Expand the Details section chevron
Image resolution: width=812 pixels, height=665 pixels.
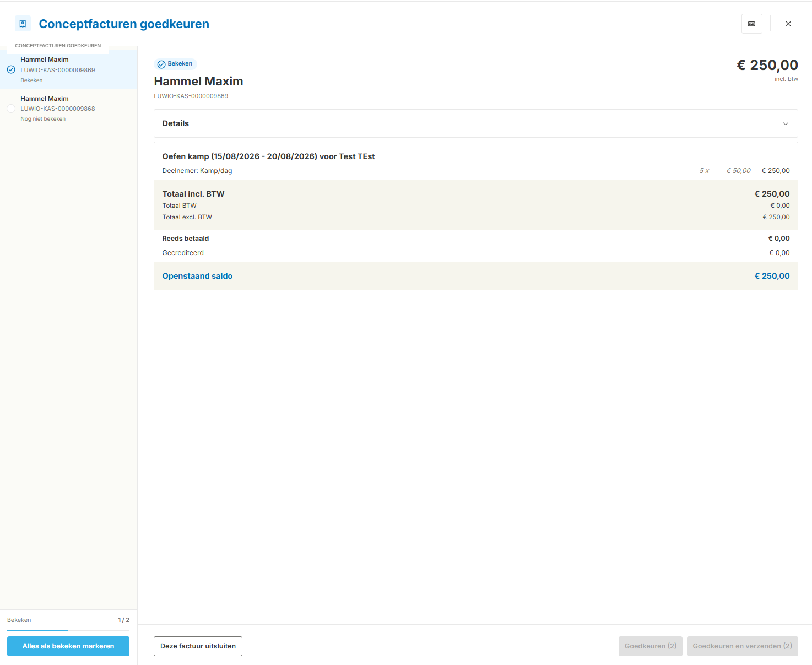coord(786,123)
